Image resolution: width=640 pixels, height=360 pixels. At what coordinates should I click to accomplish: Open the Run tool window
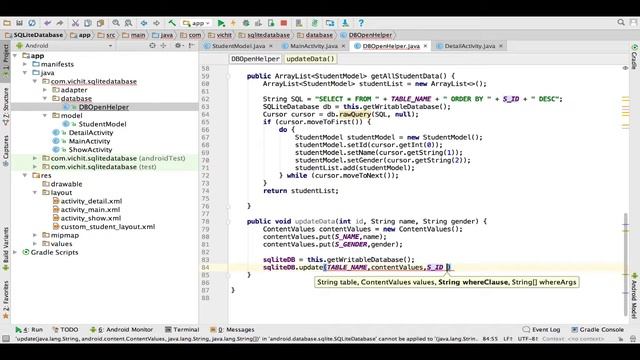pyautogui.click(x=29, y=329)
